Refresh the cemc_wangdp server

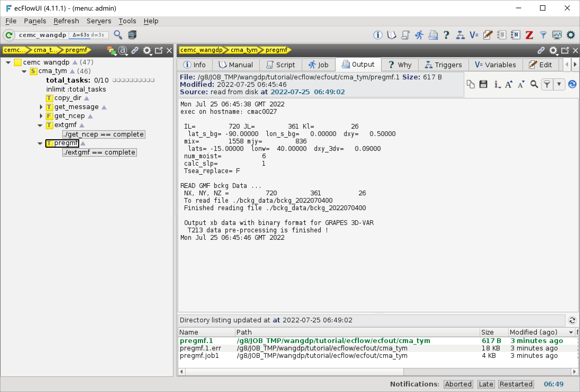tap(9, 35)
